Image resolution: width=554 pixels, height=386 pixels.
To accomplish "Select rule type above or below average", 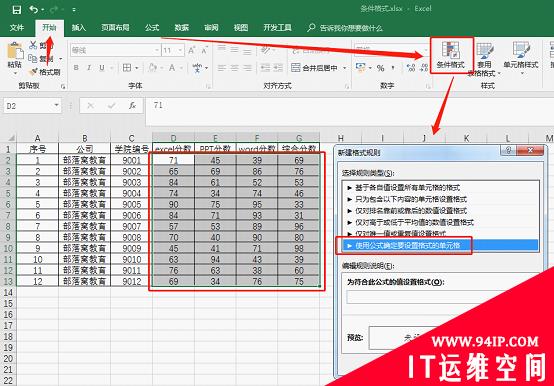I will (441, 222).
